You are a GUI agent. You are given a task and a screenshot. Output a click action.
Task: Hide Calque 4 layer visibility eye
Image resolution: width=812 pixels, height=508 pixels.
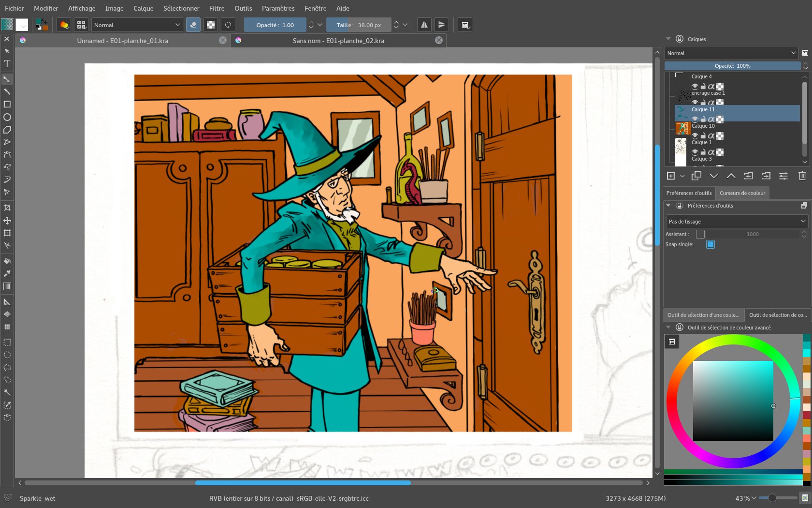pos(695,86)
